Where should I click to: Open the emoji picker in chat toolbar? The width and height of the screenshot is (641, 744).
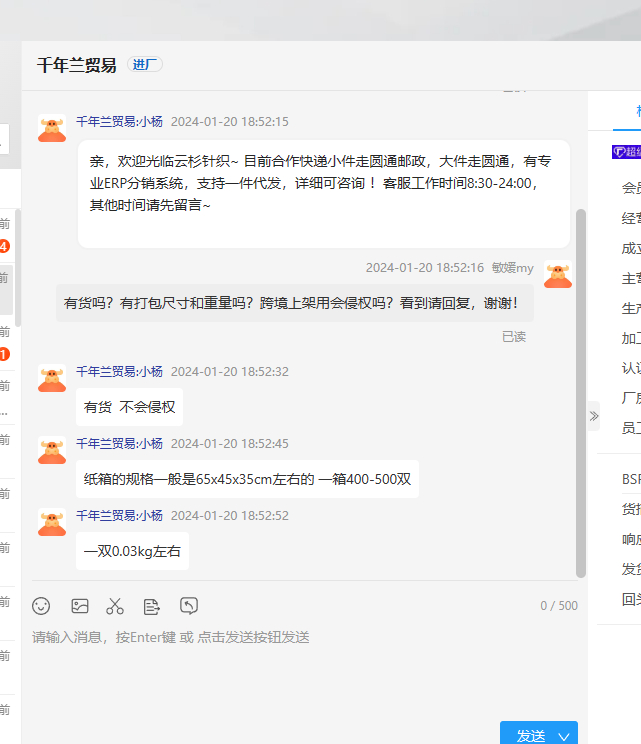click(41, 606)
